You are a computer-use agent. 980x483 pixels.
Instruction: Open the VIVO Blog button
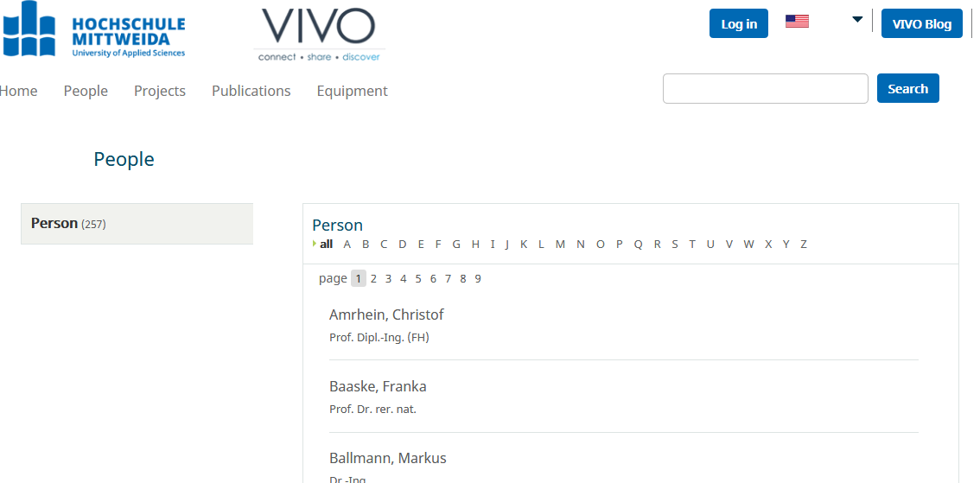[x=922, y=23]
